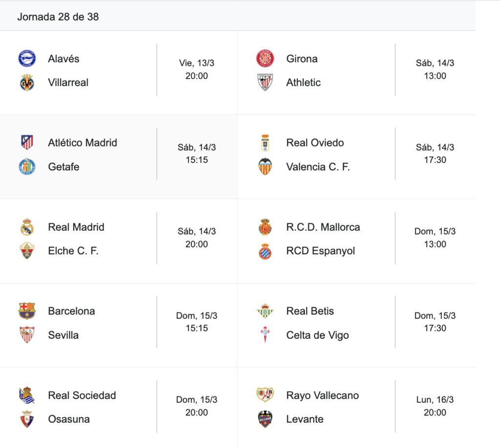Screen dimensions: 500x448
Task: Click the Getafe club crest
Action: (x=27, y=167)
